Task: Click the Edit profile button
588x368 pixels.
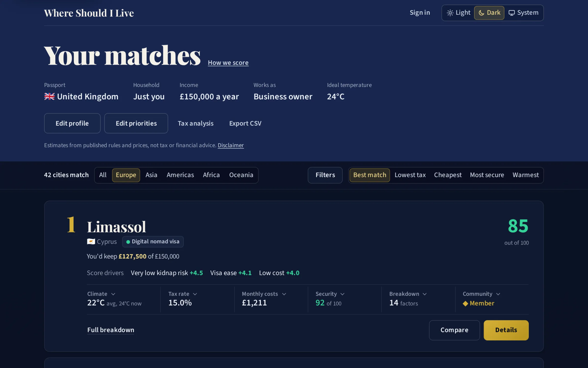Action: tap(72, 123)
